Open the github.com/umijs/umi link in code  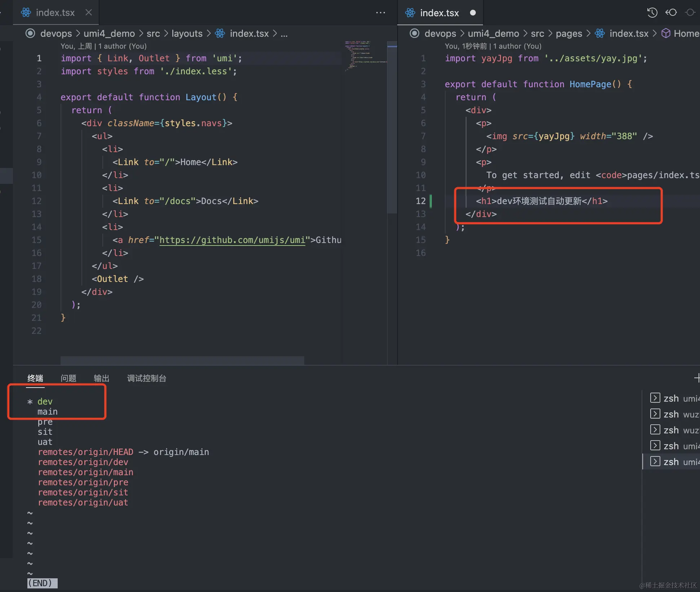pyautogui.click(x=232, y=240)
